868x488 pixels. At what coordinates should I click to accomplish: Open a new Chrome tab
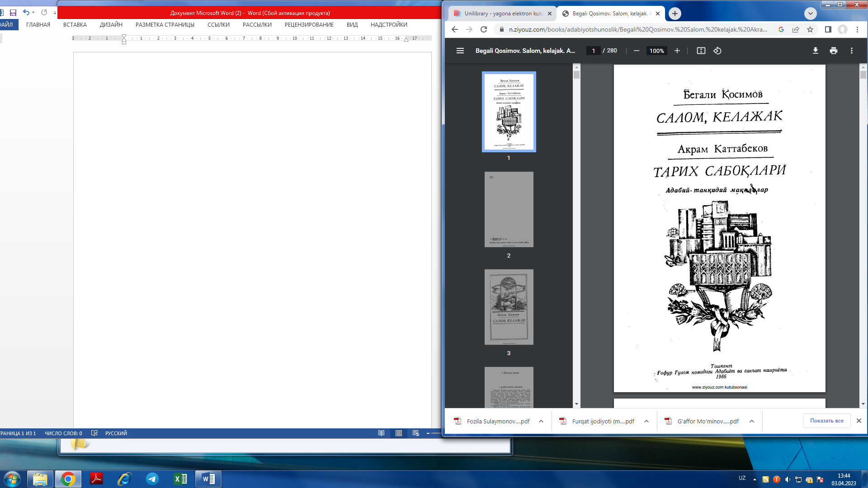[x=675, y=14]
